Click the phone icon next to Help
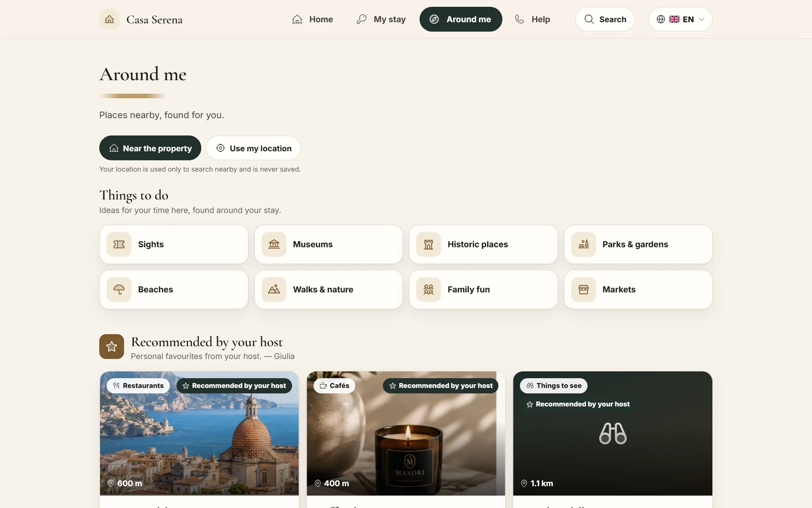The height and width of the screenshot is (508, 812). (520, 19)
